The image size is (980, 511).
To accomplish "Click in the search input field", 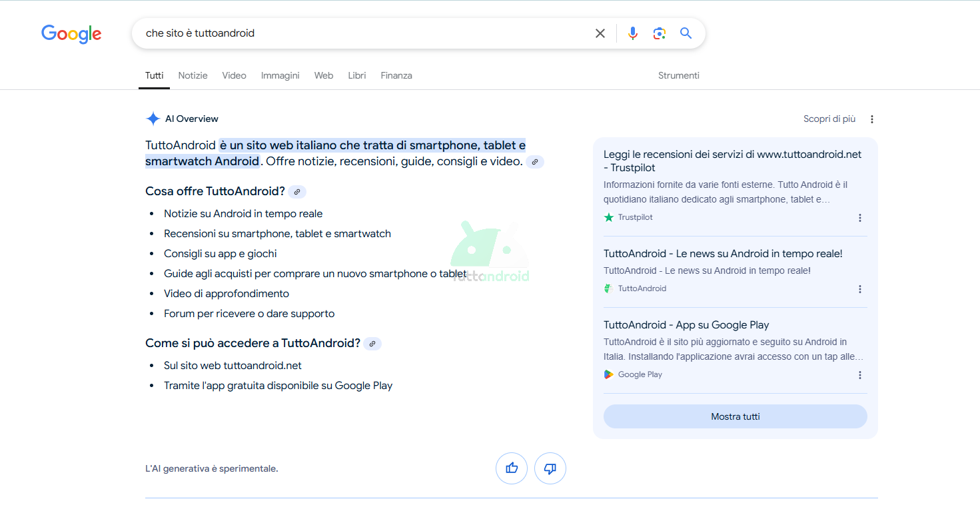I will click(x=363, y=33).
